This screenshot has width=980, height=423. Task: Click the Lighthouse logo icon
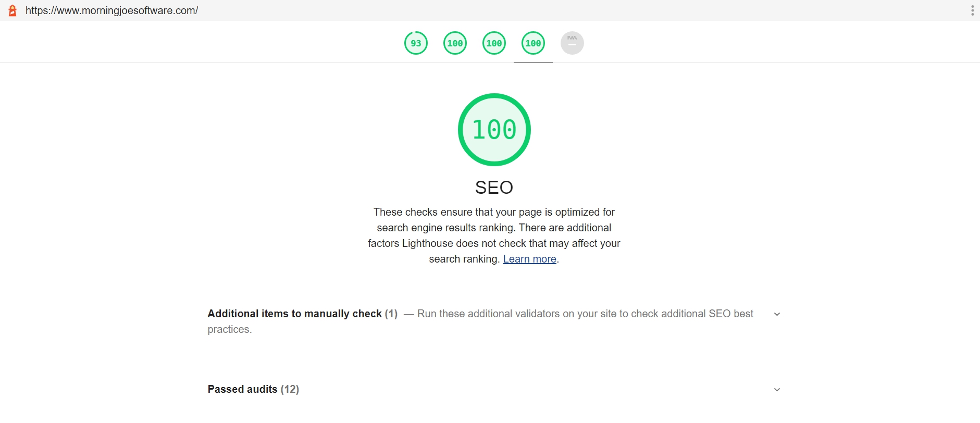click(13, 10)
